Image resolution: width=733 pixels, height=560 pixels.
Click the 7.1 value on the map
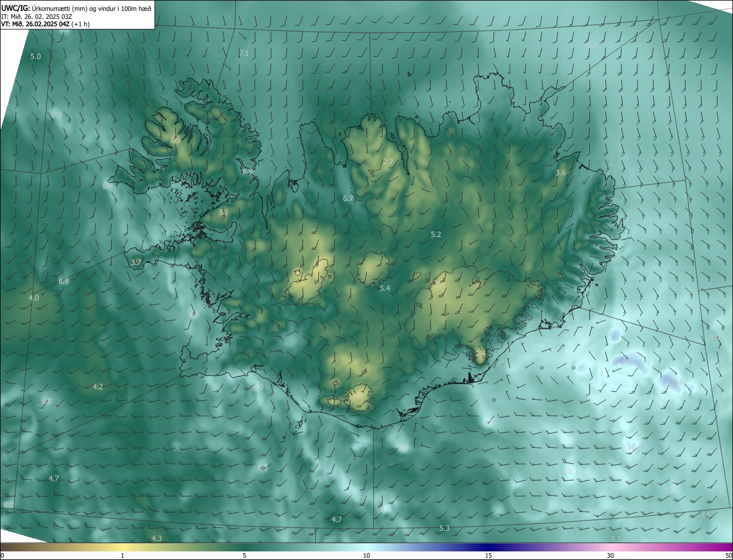click(x=244, y=53)
